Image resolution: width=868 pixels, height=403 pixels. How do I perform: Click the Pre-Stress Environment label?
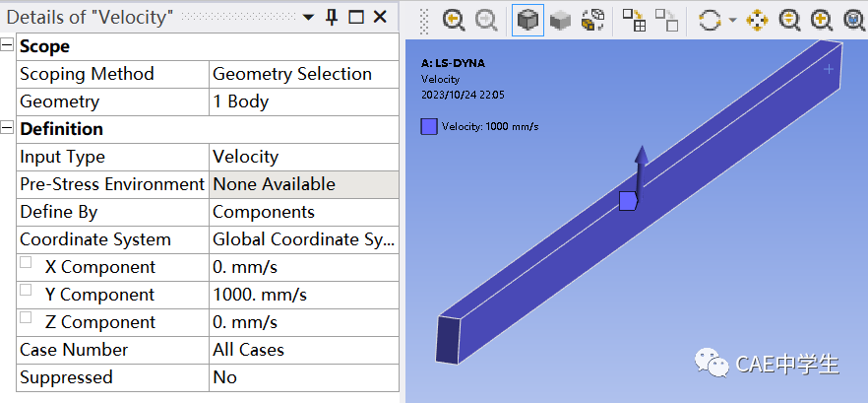coord(112,184)
